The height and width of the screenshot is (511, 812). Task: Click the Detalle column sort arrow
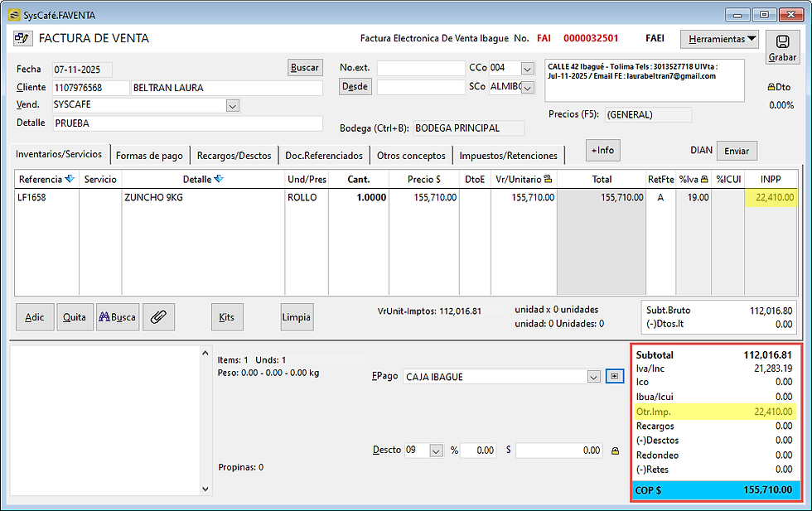click(x=219, y=179)
